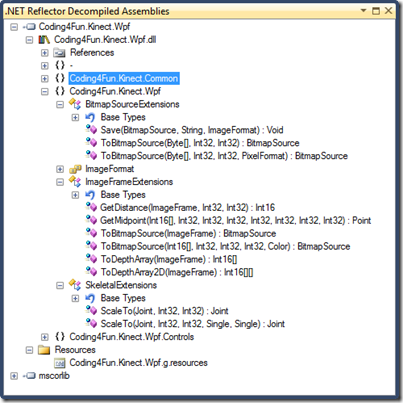This screenshot has width=403, height=403.
Task: Click the Coding4Fun.Kinect.Wpf assembly icon
Action: click(29, 27)
